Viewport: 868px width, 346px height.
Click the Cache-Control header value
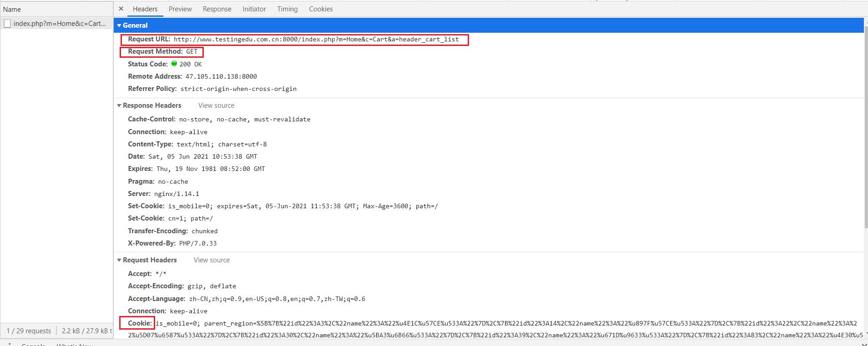tap(245, 120)
